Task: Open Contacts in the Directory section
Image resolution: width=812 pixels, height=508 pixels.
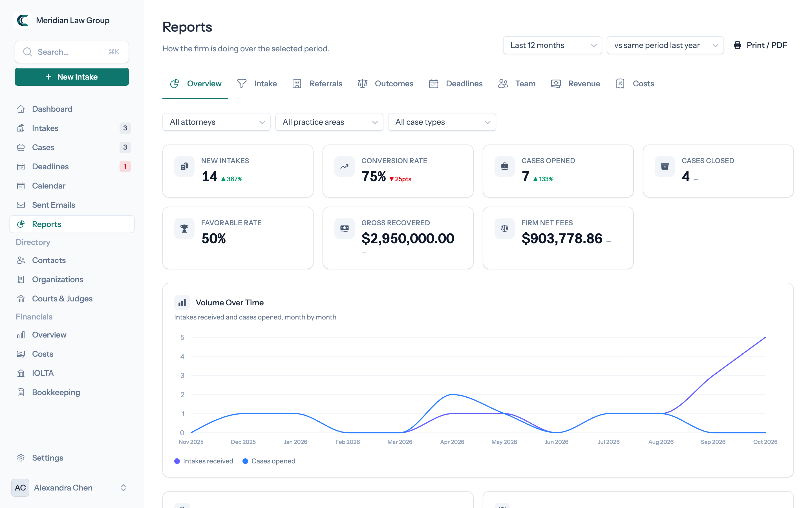Action: pyautogui.click(x=72, y=260)
